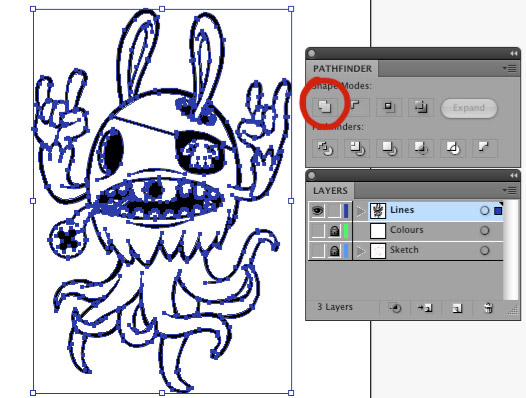Unlock the Sketch layer
The width and height of the screenshot is (526, 398).
[x=334, y=251]
